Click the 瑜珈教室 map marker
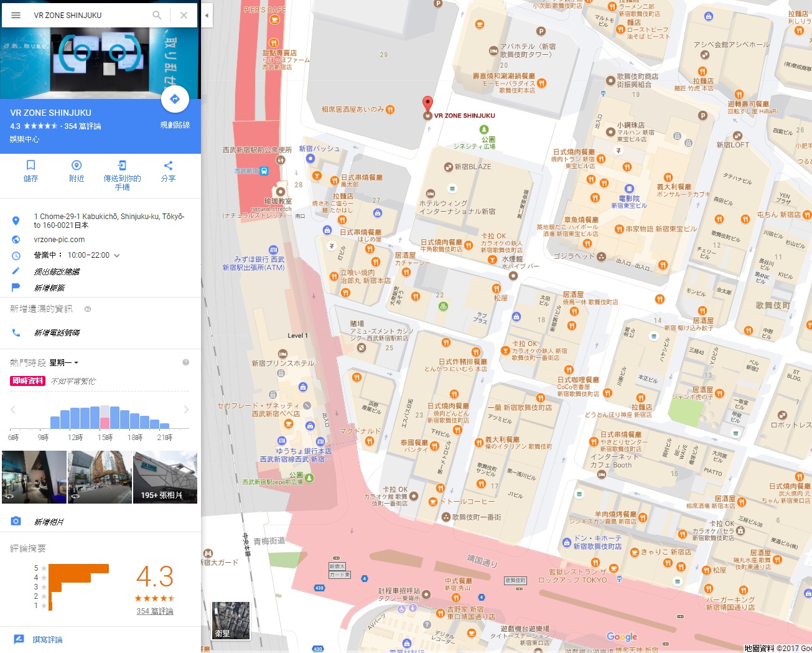 coord(281,192)
